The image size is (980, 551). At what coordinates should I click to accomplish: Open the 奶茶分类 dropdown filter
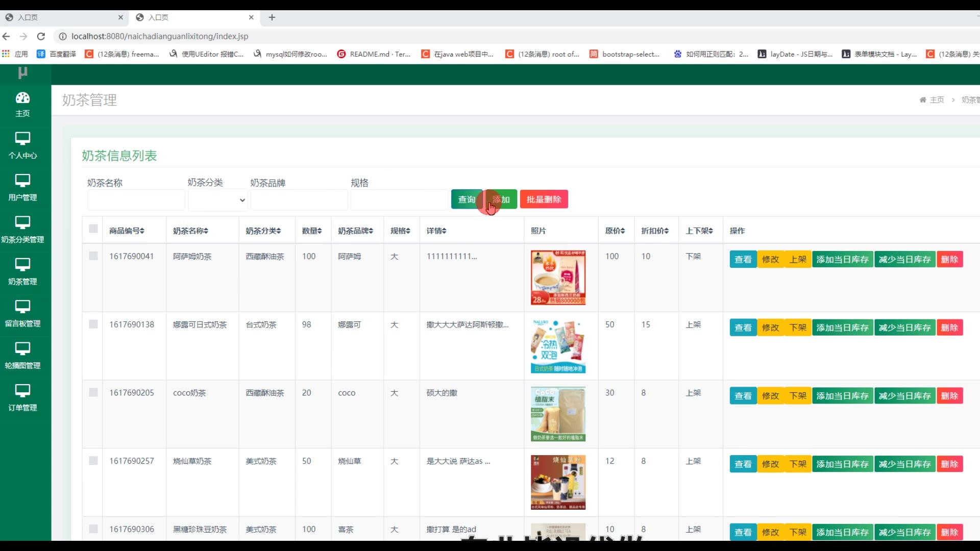click(x=218, y=200)
